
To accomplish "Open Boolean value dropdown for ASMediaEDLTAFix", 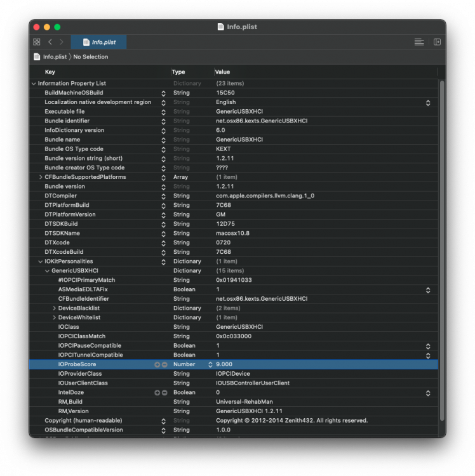I will 427,290.
